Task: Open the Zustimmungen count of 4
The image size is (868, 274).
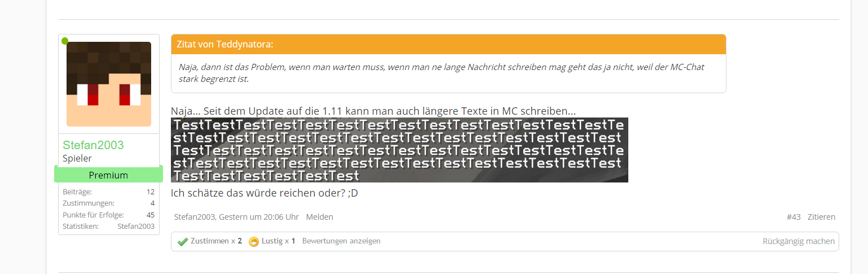Action: coord(152,203)
